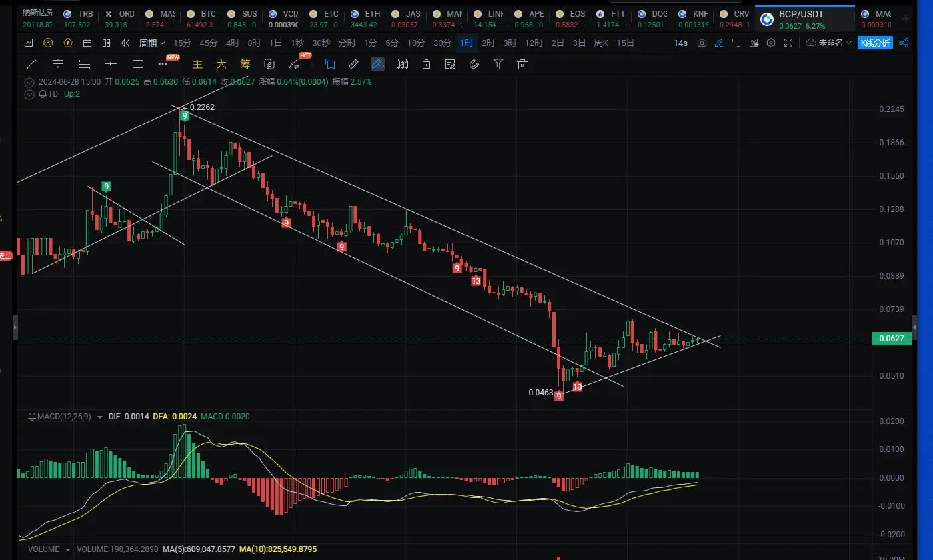933x560 pixels.
Task: Collapse the TD indicator row chevron
Action: pos(29,94)
